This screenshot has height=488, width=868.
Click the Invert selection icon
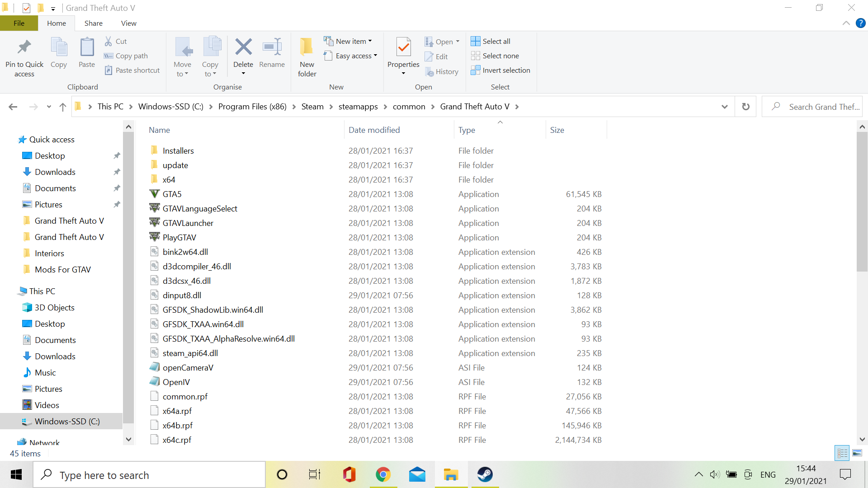[x=475, y=70]
